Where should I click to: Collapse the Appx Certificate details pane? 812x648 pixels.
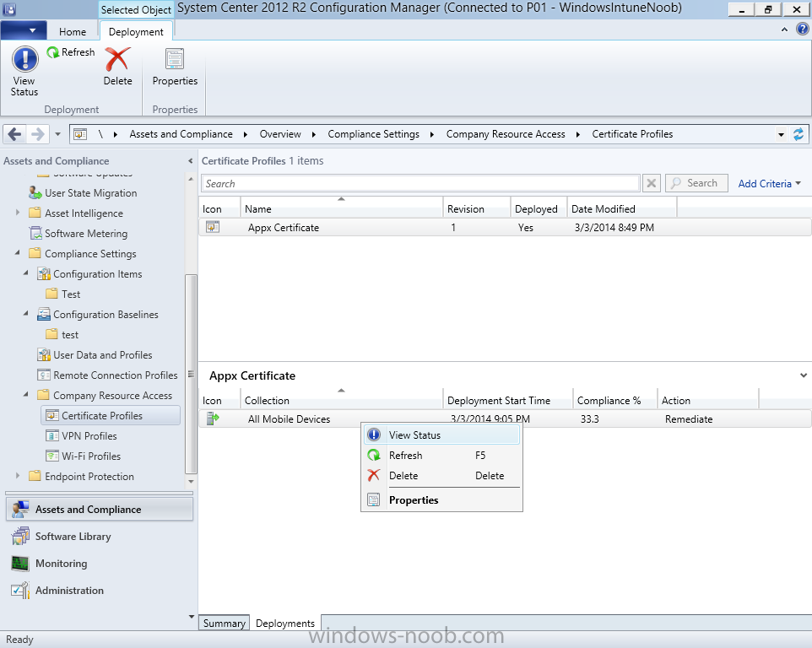tap(804, 375)
